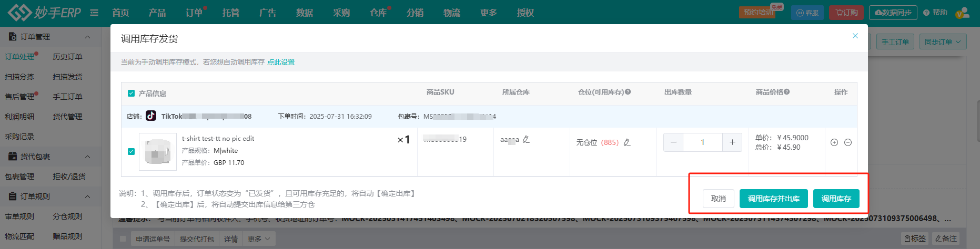
Task: Open the 同步订单 dropdown
Action: [943, 42]
